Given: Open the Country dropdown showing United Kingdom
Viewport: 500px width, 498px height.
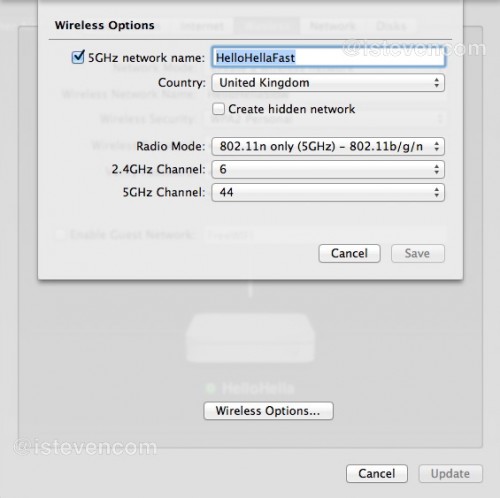Looking at the screenshot, I should (328, 83).
